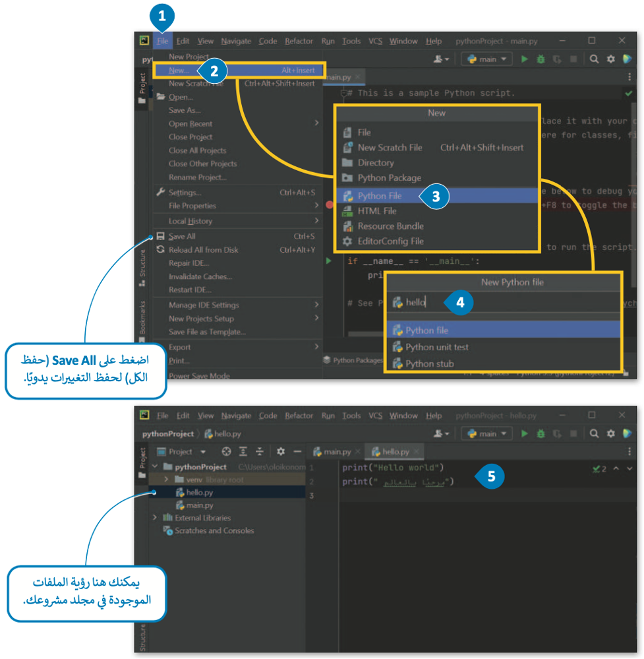
Task: Click Resource Bundle in the New popup
Action: coord(437,226)
